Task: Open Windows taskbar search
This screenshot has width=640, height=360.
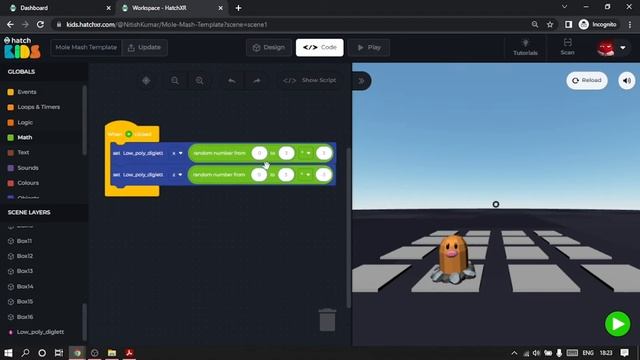Action: [25, 353]
